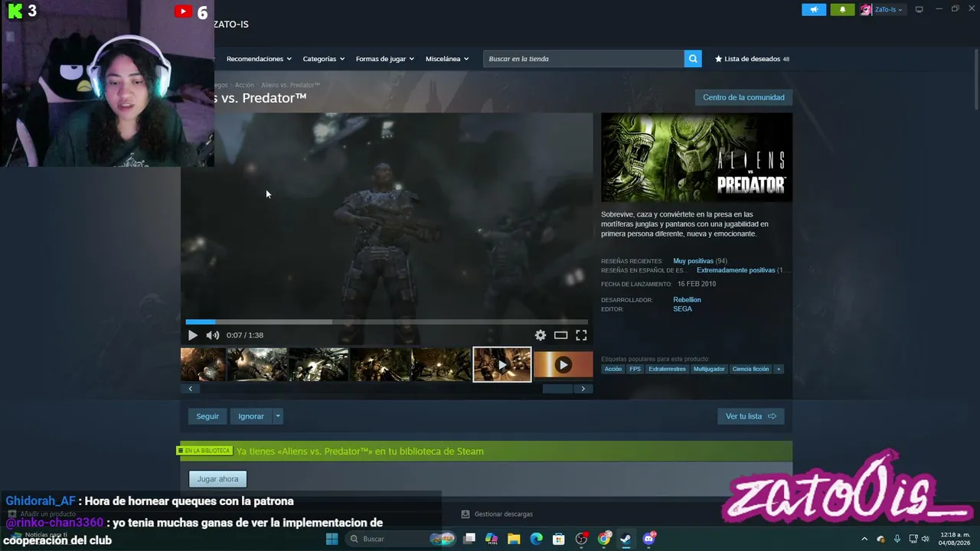Add a tag with the plus button
Screen dimensions: 980x551
coord(779,369)
